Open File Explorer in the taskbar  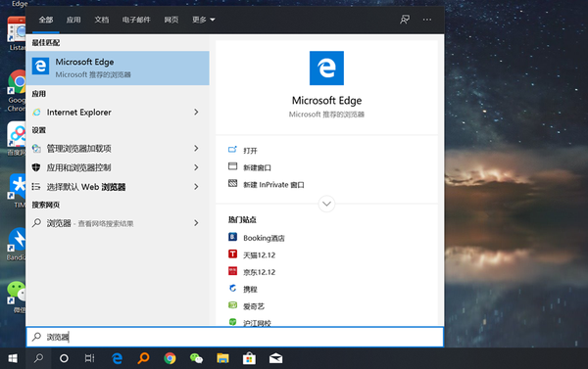(222, 358)
